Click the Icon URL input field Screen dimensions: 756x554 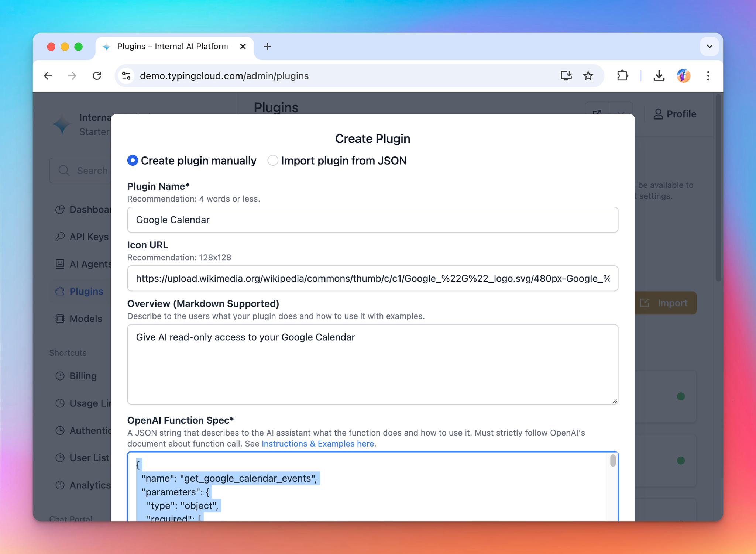[x=372, y=278]
